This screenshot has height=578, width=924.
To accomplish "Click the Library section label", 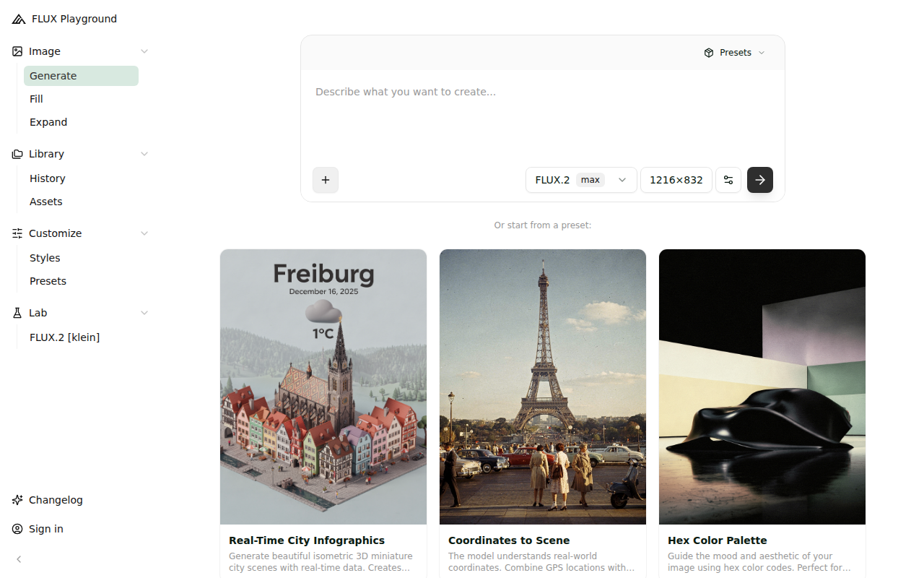I will click(x=46, y=154).
